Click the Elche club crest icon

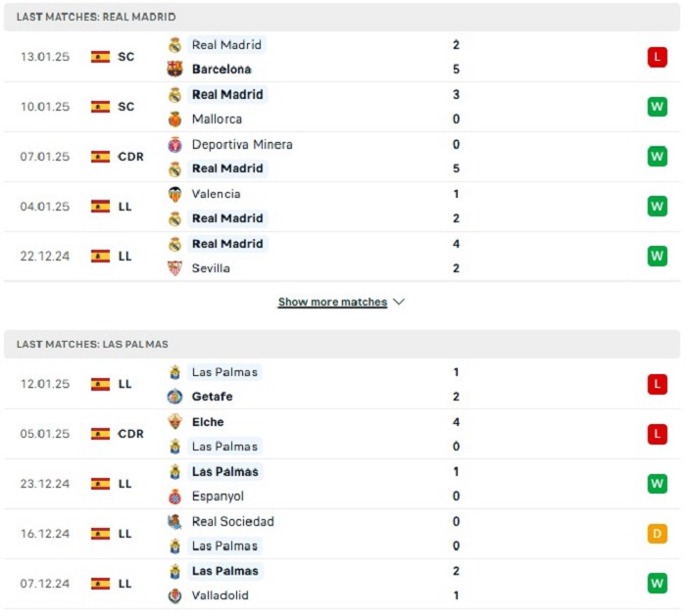click(174, 422)
